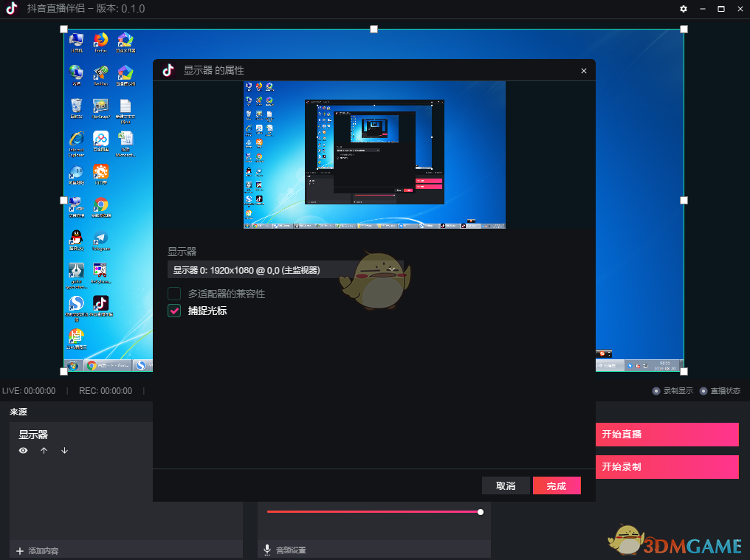
Task: Click the REC: 00:00:00 timer
Action: [106, 391]
